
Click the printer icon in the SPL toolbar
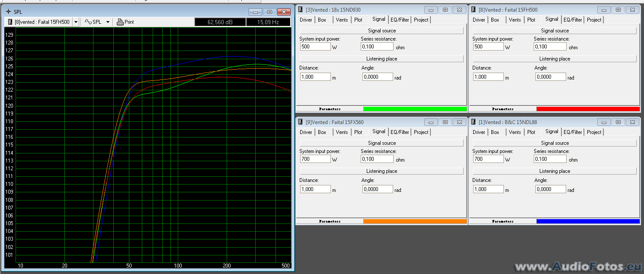point(120,22)
